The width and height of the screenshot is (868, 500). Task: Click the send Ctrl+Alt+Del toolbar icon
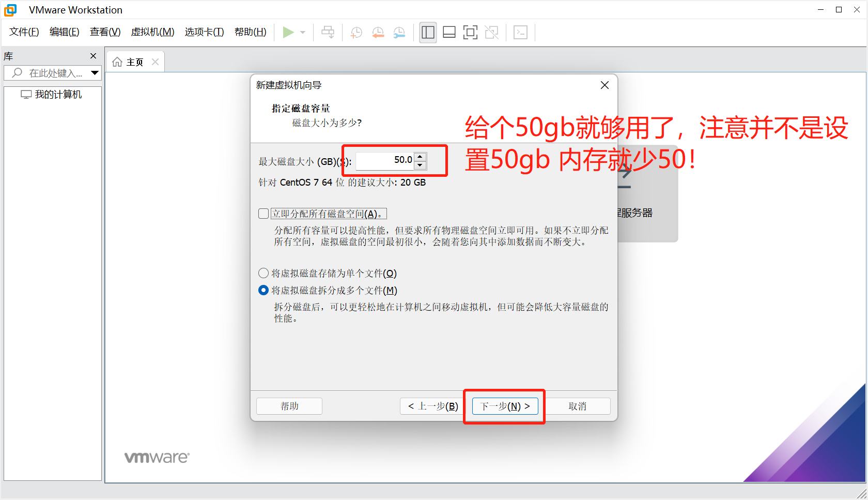328,32
